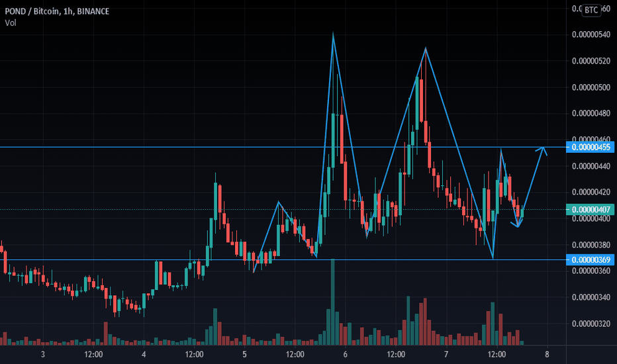
Task: Click the date label 8 on time axis
Action: pyautogui.click(x=547, y=355)
